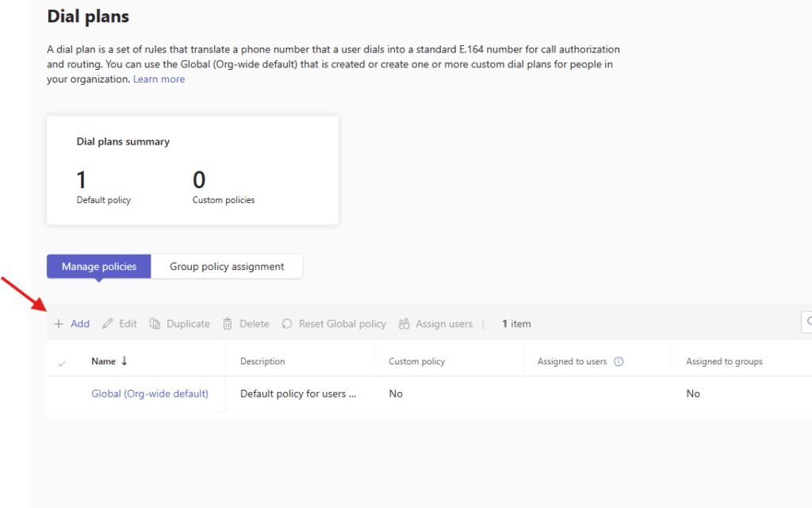
Task: Select the Manage policies tab
Action: pyautogui.click(x=99, y=267)
